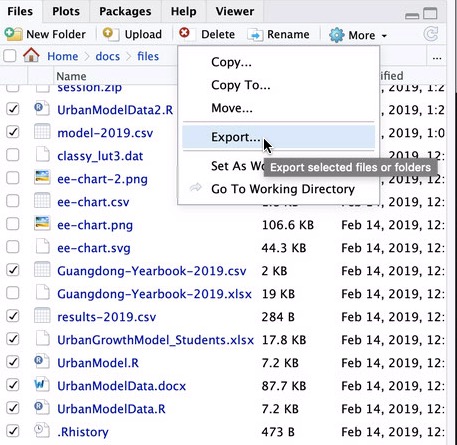Screen dimensions: 457x445
Task: Open the UrbanModel.R file link
Action: click(x=98, y=363)
